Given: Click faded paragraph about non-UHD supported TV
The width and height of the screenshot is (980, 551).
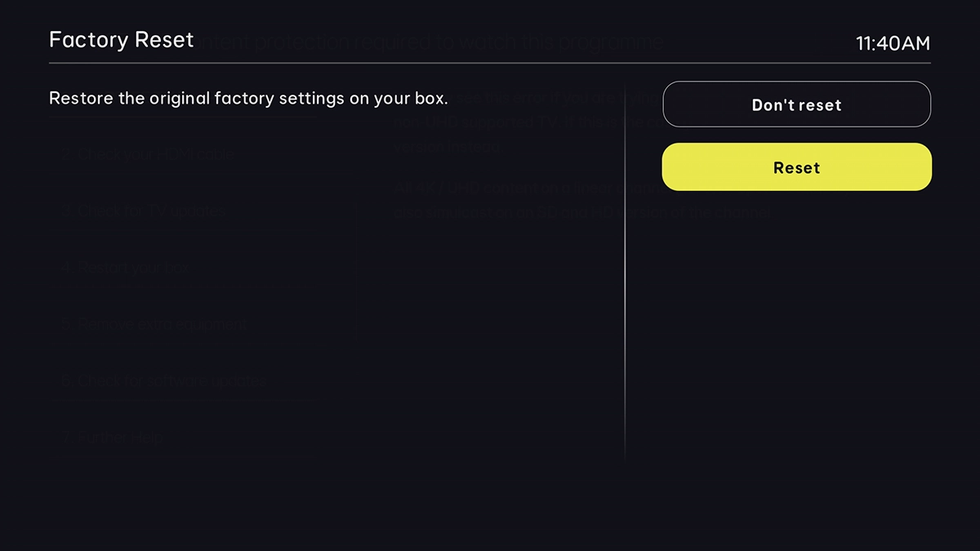Looking at the screenshot, I should click(x=523, y=122).
